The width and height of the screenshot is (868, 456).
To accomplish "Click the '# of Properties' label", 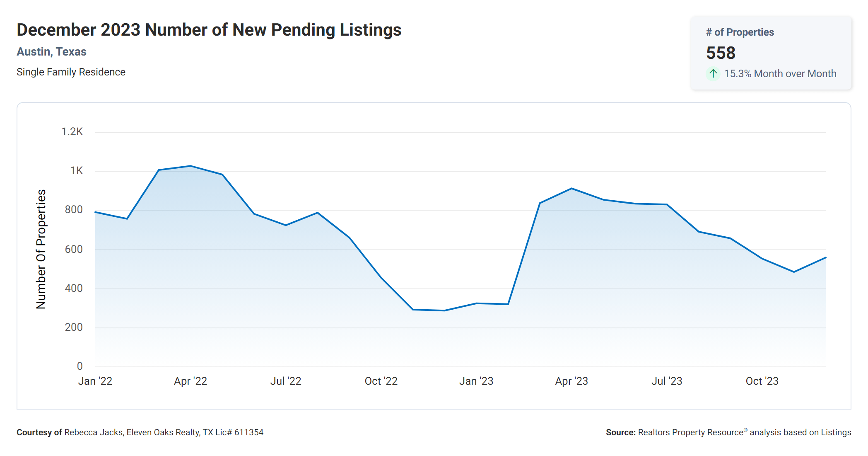I will pos(740,32).
